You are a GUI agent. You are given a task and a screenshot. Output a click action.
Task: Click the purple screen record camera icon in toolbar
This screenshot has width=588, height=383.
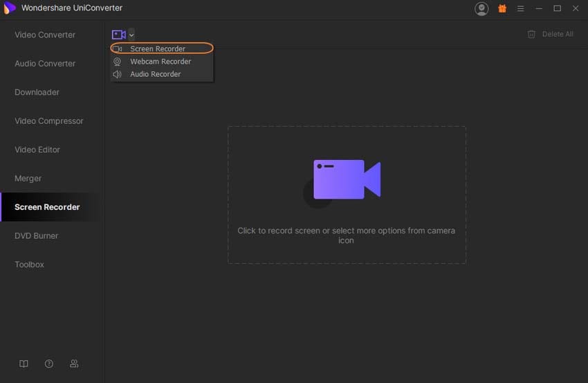[x=118, y=35]
